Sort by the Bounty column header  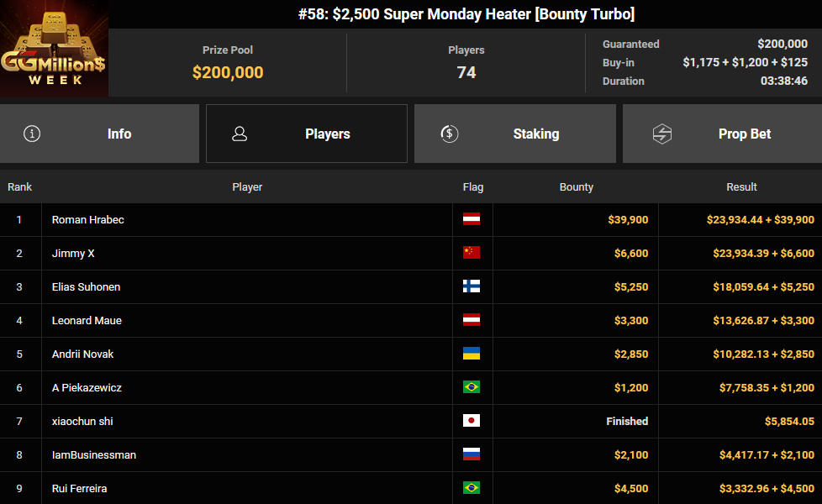click(x=576, y=187)
